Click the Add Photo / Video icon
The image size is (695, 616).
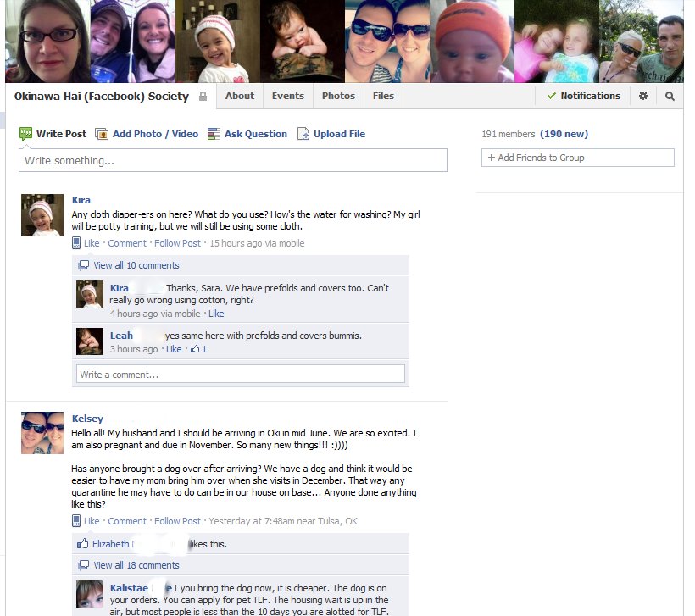tap(102, 134)
